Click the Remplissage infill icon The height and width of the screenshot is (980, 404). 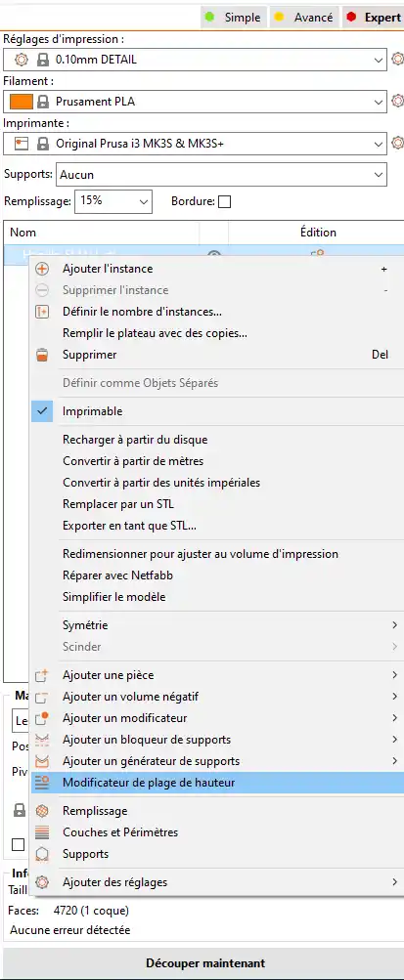tap(42, 811)
